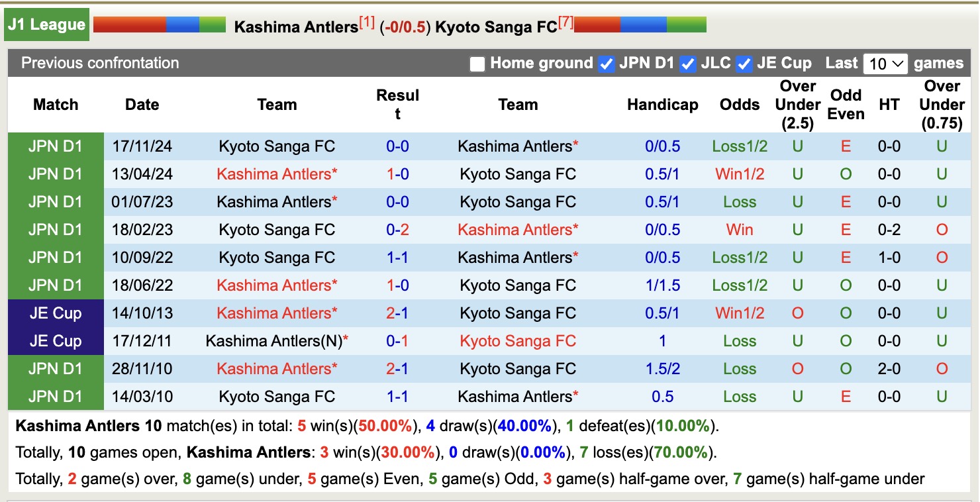Select the 0-0 result of 17/11/24 match
980x502 pixels.
397,146
